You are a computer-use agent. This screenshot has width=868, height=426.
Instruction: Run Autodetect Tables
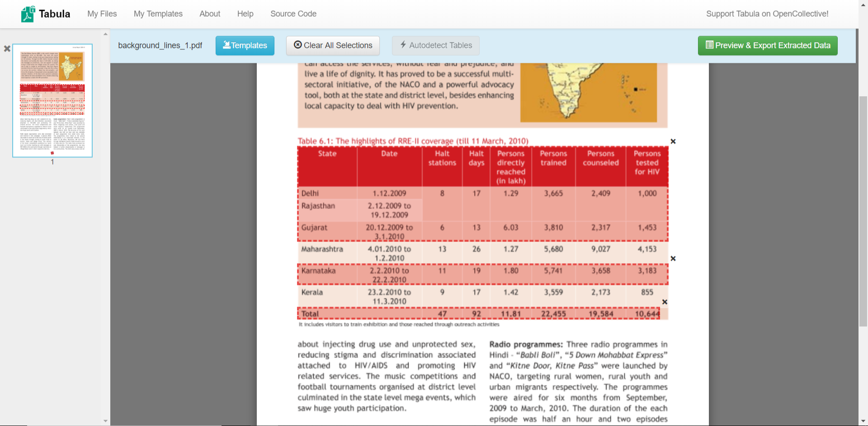click(x=435, y=46)
